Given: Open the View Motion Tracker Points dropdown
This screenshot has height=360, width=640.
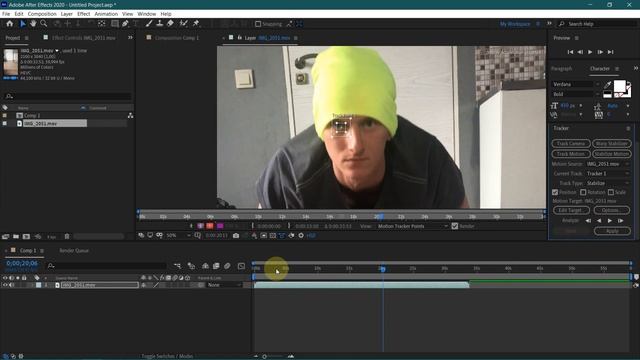Looking at the screenshot, I should (x=413, y=226).
